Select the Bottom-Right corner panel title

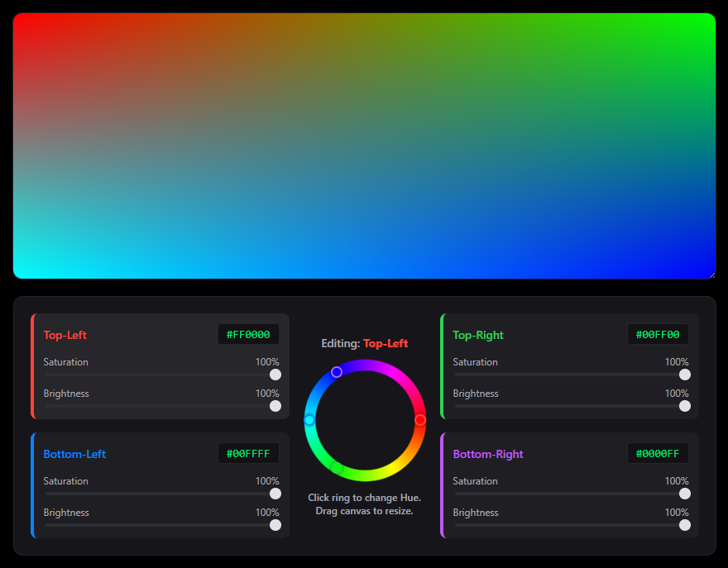(488, 454)
